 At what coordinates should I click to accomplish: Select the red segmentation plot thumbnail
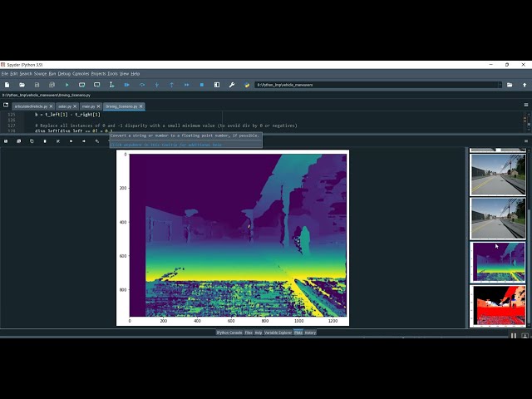tap(498, 306)
